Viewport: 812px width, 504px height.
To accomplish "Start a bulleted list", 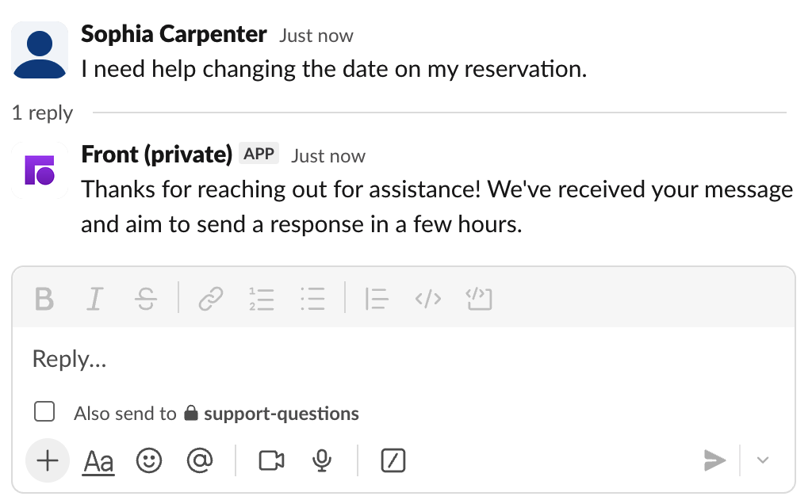I will [x=312, y=299].
